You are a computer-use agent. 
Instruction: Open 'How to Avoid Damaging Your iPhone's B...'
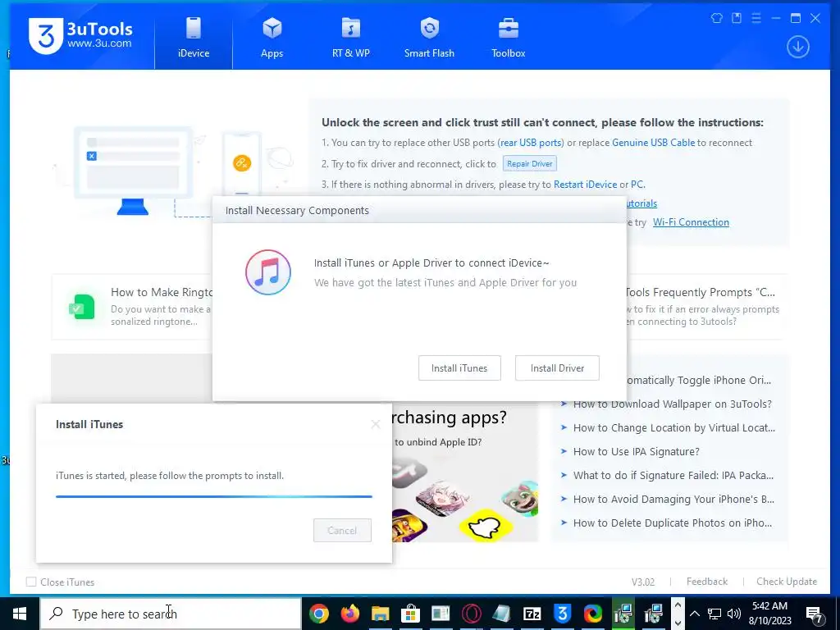click(x=673, y=500)
